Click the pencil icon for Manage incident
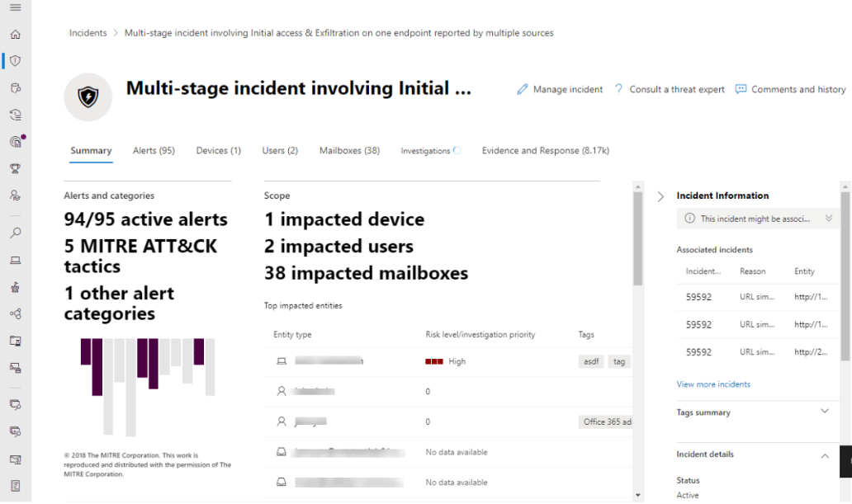852x504 pixels. 522,89
